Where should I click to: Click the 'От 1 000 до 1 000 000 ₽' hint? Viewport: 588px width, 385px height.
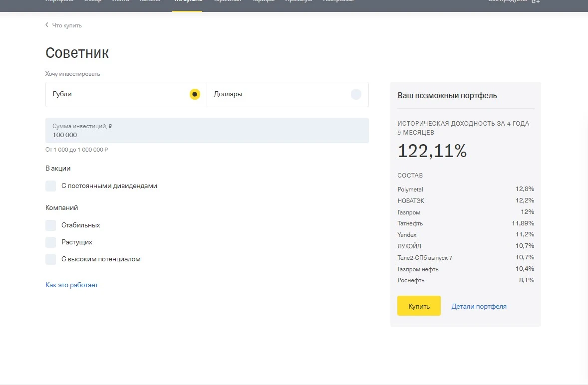point(76,150)
